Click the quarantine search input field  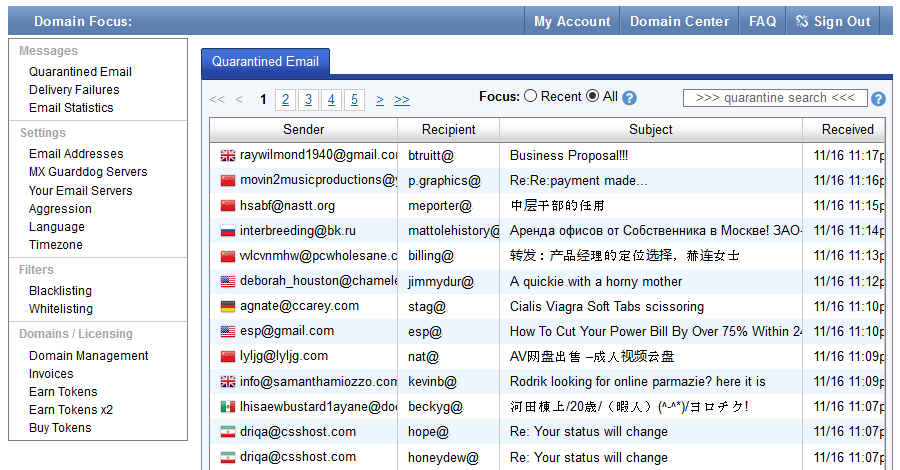[x=775, y=98]
